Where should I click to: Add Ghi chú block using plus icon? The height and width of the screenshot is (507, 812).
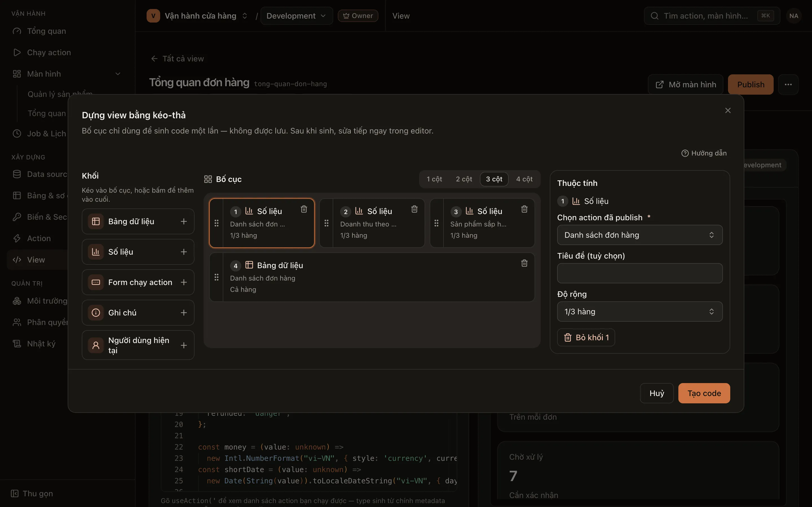[184, 313]
